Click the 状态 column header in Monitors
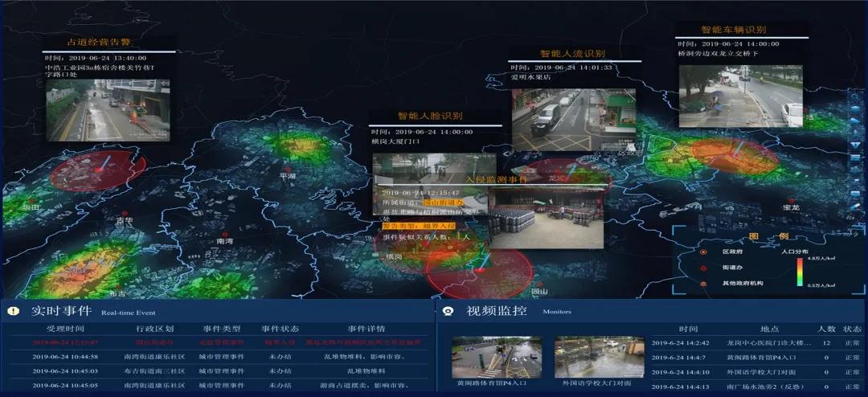 [x=852, y=329]
